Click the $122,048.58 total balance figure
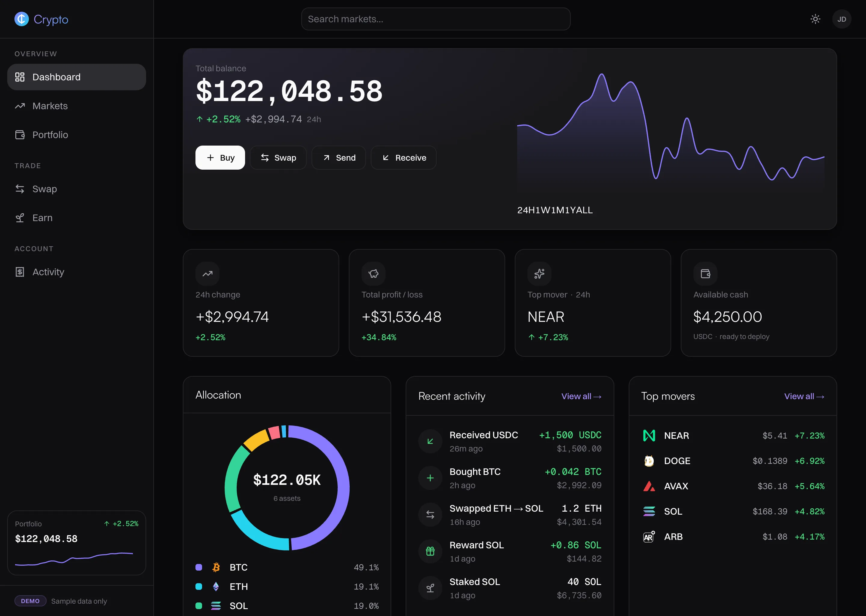 (x=289, y=91)
